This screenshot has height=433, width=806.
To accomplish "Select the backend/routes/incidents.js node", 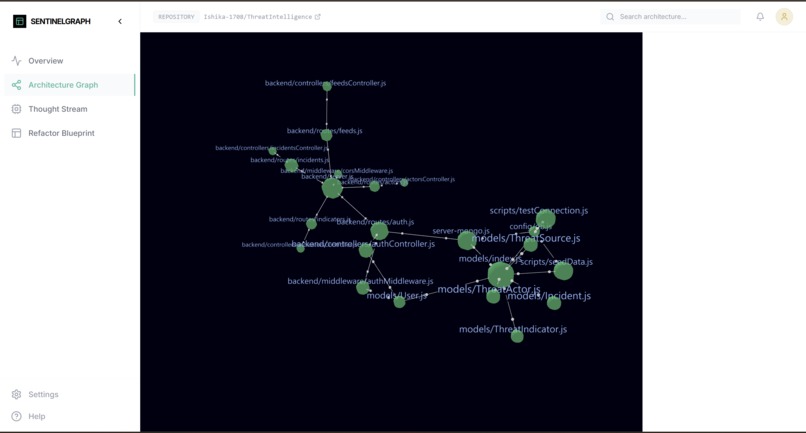I will coord(291,165).
